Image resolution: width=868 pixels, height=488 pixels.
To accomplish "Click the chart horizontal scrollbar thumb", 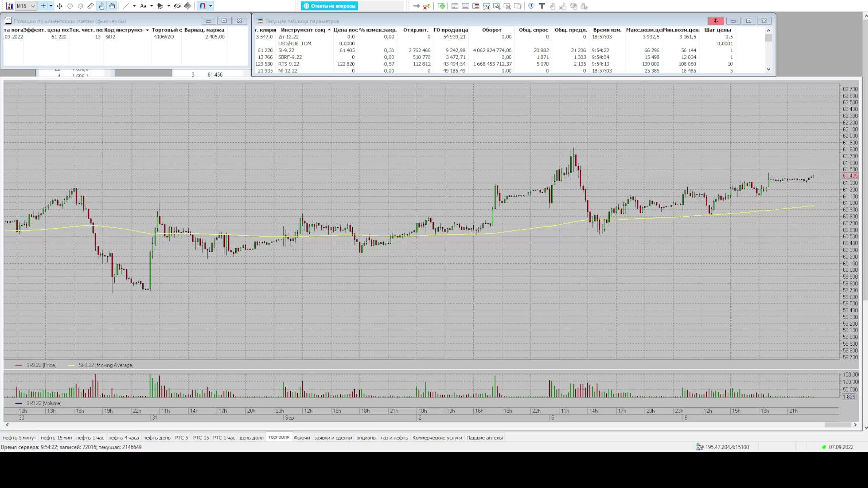I will 837,425.
